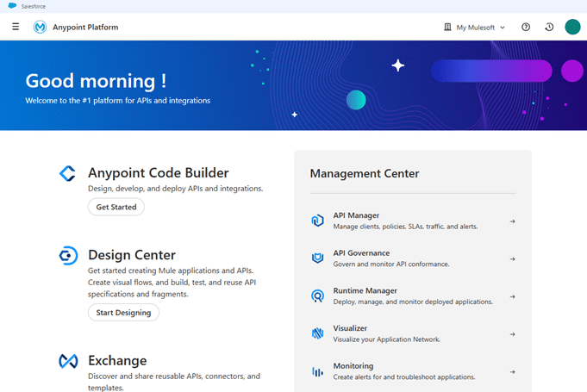The height and width of the screenshot is (392, 587).
Task: Click the MuleSoft Anypoint Platform logo
Action: click(x=40, y=27)
